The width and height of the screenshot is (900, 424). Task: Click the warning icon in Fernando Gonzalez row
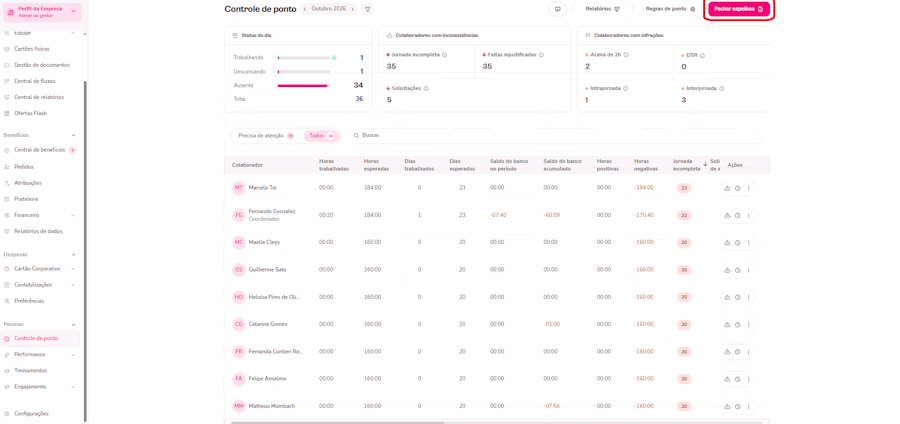coord(727,215)
